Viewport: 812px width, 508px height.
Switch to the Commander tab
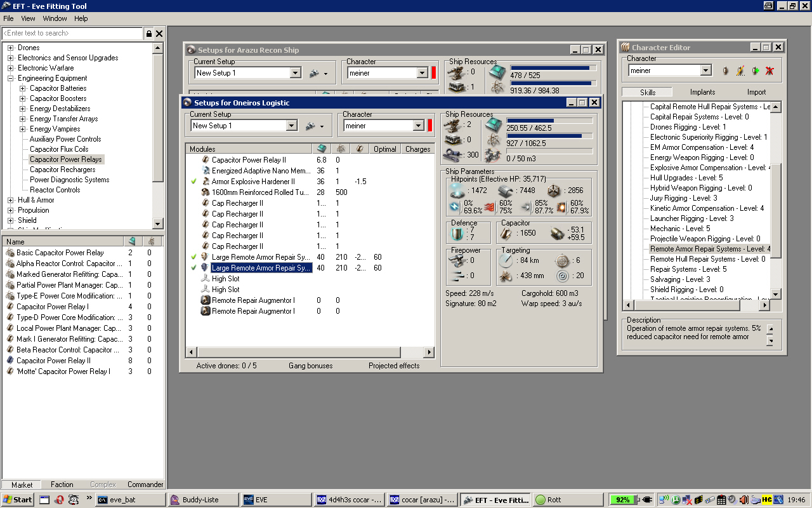[x=145, y=485]
